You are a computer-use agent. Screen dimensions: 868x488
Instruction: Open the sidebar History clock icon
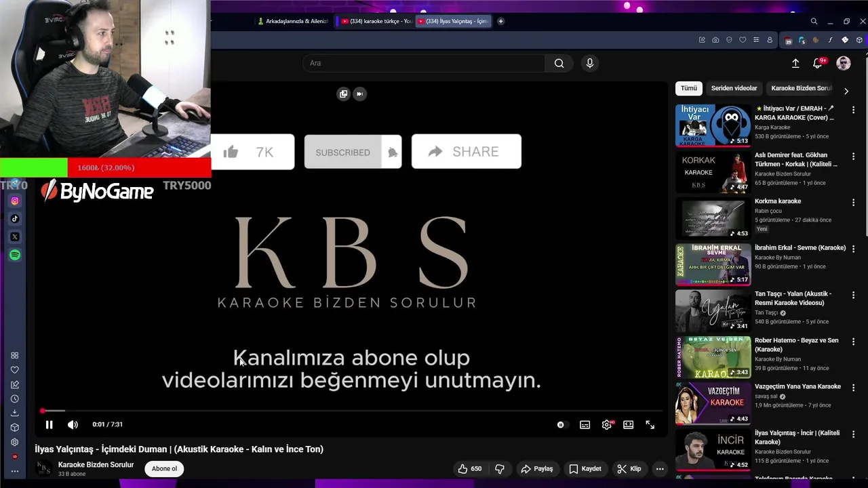(14, 399)
